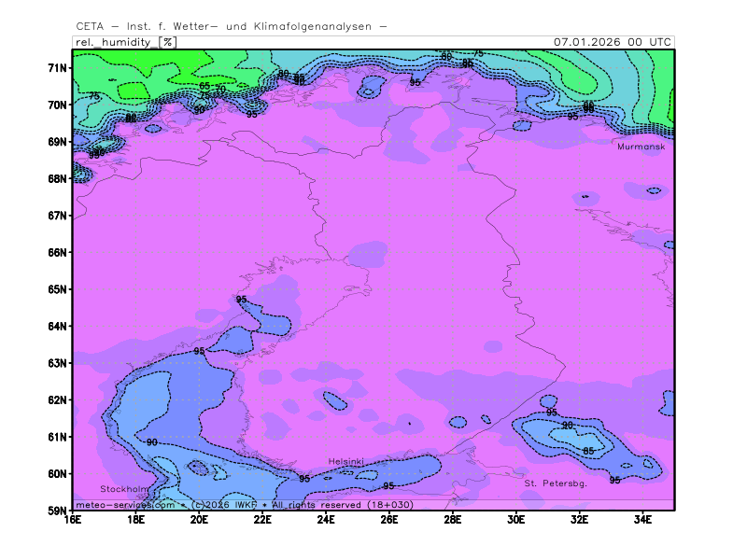Screen dimensions: 747x560
Task: Click the 66N latitude axis label
Action: click(x=59, y=252)
